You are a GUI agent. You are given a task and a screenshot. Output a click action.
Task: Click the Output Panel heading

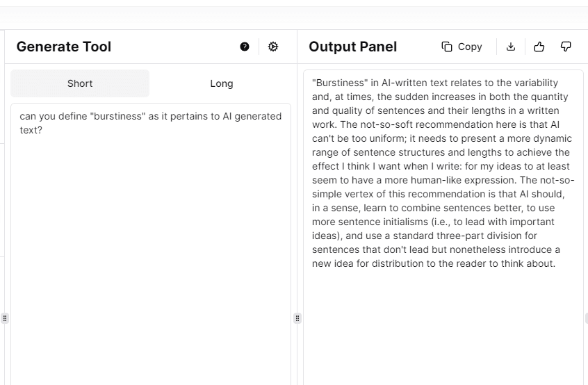(x=352, y=47)
